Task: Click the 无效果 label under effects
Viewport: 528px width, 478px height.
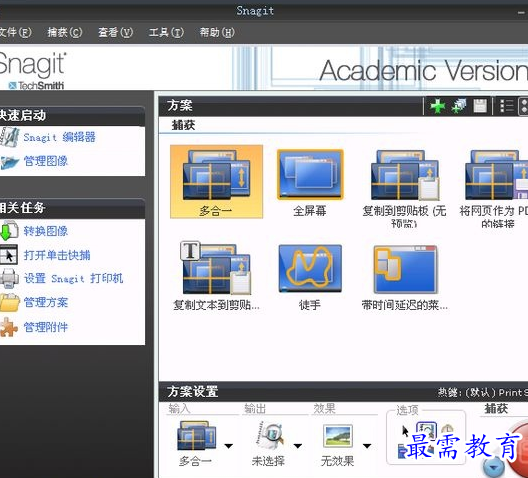Action: (337, 461)
